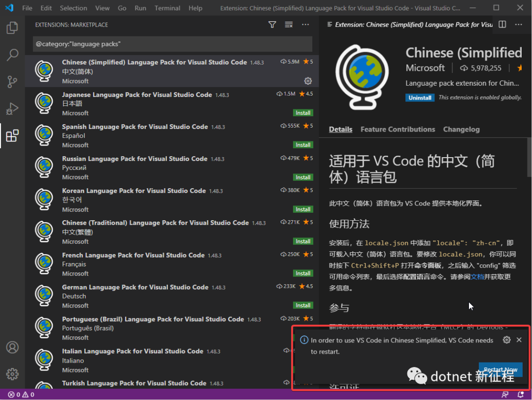Click the 5,978,255 install count
The height and width of the screenshot is (400, 532).
(486, 68)
